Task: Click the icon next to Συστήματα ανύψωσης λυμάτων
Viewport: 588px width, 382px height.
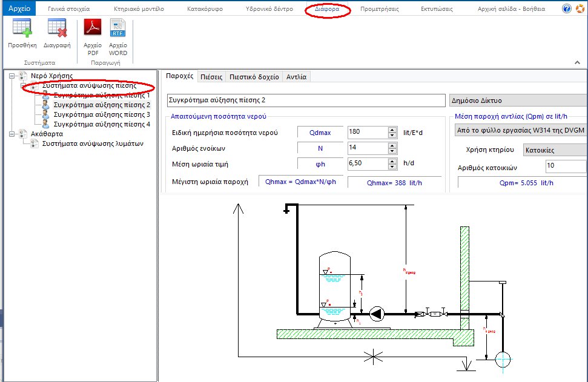Action: pyautogui.click(x=36, y=144)
